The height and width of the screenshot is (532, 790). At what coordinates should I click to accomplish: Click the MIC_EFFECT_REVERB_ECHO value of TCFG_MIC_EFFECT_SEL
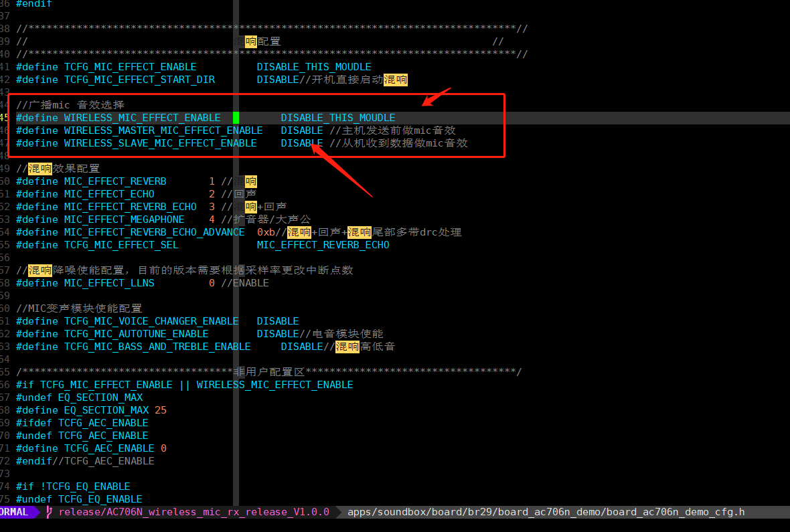click(323, 245)
